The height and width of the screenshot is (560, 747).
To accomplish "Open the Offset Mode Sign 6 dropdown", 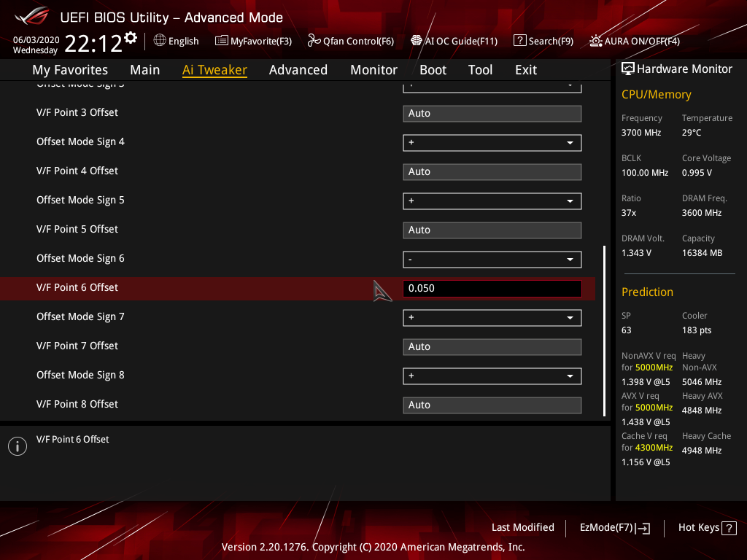I will (x=492, y=259).
